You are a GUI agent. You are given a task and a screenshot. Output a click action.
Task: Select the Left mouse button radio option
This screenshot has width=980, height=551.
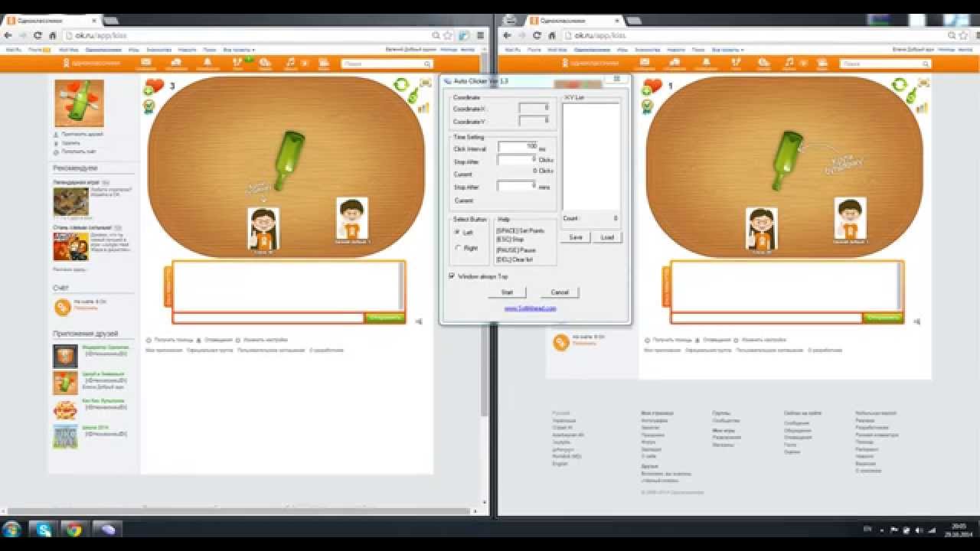click(459, 232)
